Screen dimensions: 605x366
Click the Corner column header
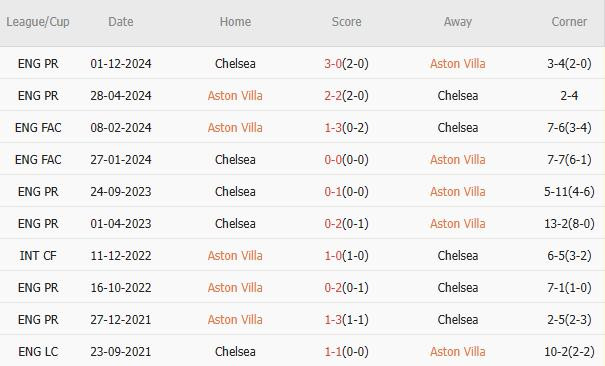(x=569, y=22)
